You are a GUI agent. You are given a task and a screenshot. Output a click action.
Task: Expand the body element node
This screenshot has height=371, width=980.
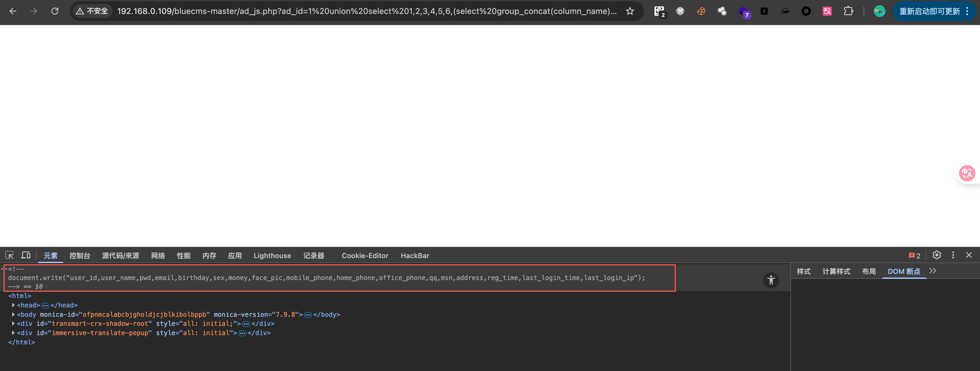[x=13, y=315]
